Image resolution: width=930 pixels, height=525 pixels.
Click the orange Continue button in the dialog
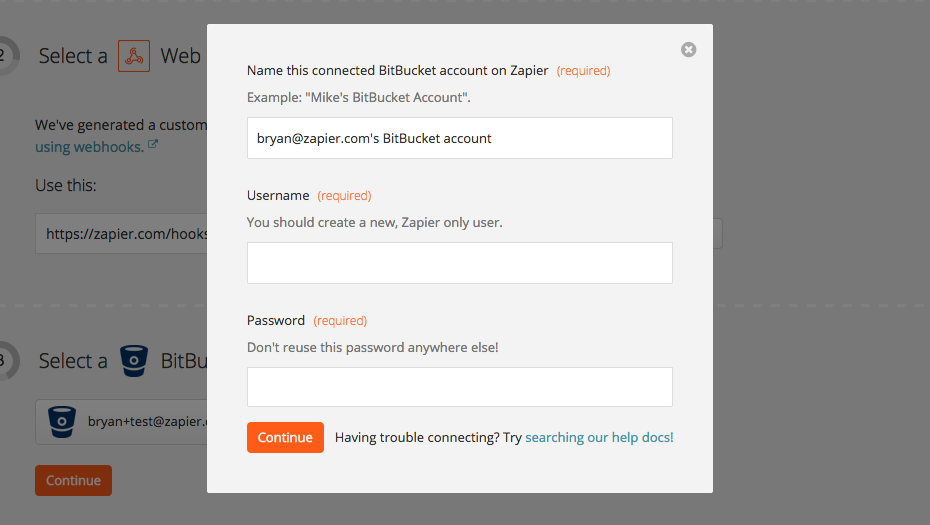(x=285, y=437)
